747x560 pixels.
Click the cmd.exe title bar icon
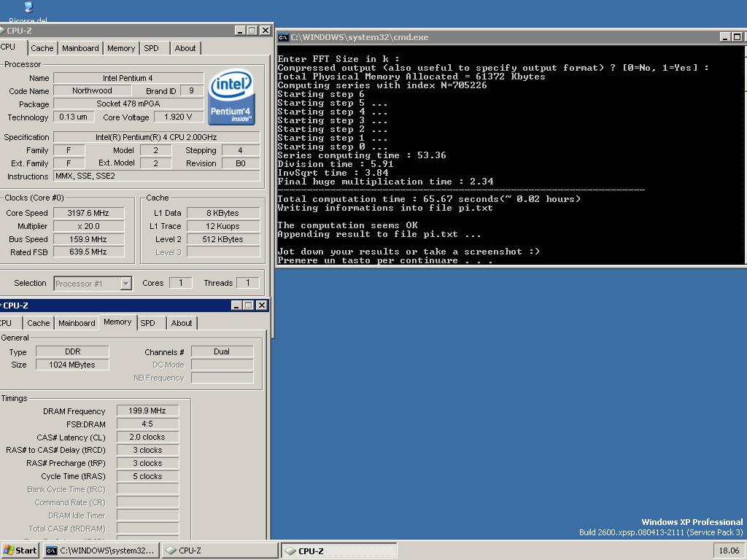coord(284,37)
